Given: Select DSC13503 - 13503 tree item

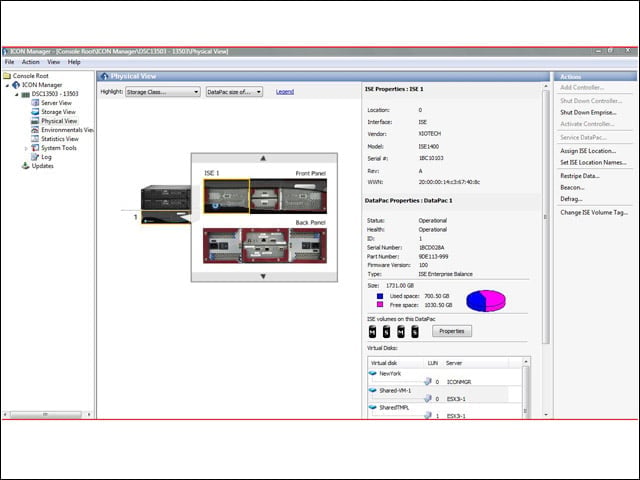Looking at the screenshot, I should click(55, 94).
